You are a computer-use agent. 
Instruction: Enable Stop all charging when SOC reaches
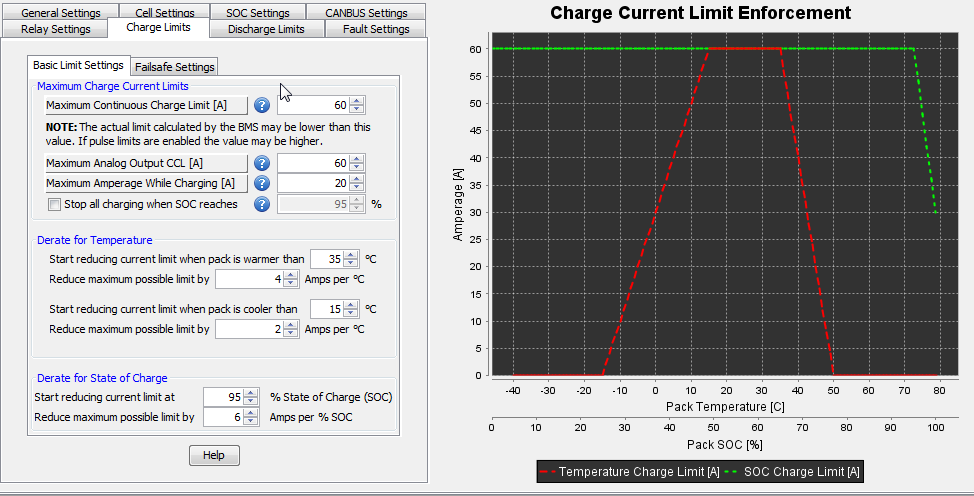(x=55, y=204)
